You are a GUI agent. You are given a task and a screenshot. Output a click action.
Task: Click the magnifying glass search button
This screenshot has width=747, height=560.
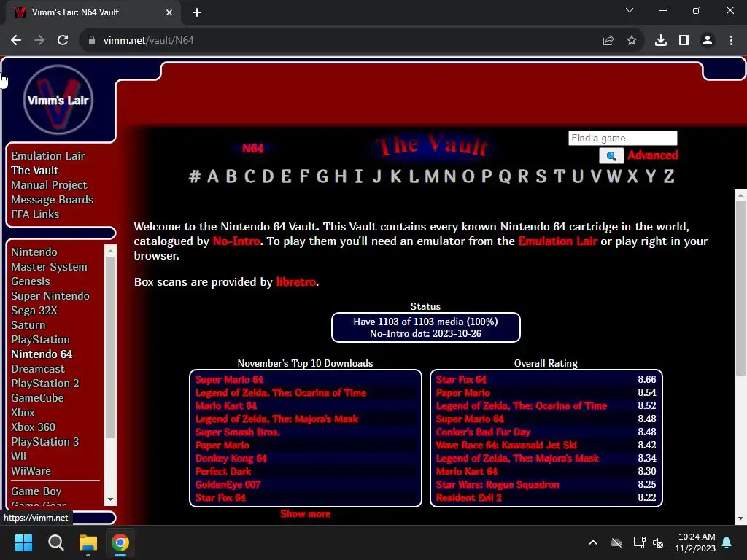(x=611, y=155)
